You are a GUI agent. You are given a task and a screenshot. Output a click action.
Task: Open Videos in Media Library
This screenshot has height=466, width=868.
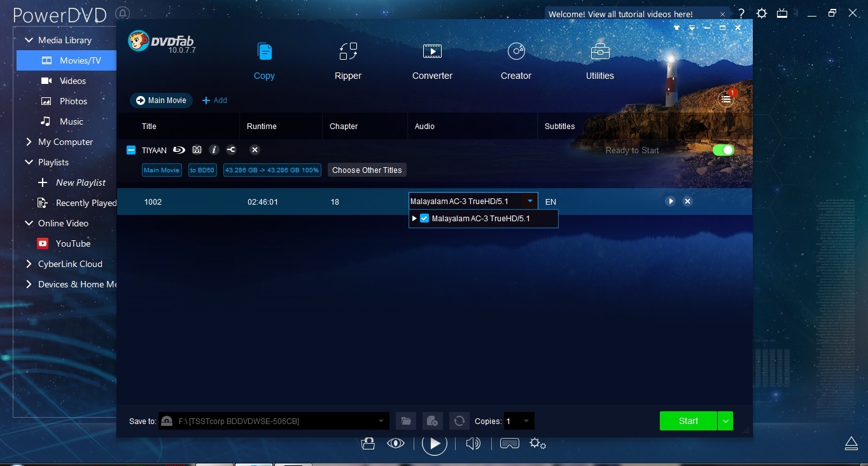(x=73, y=81)
